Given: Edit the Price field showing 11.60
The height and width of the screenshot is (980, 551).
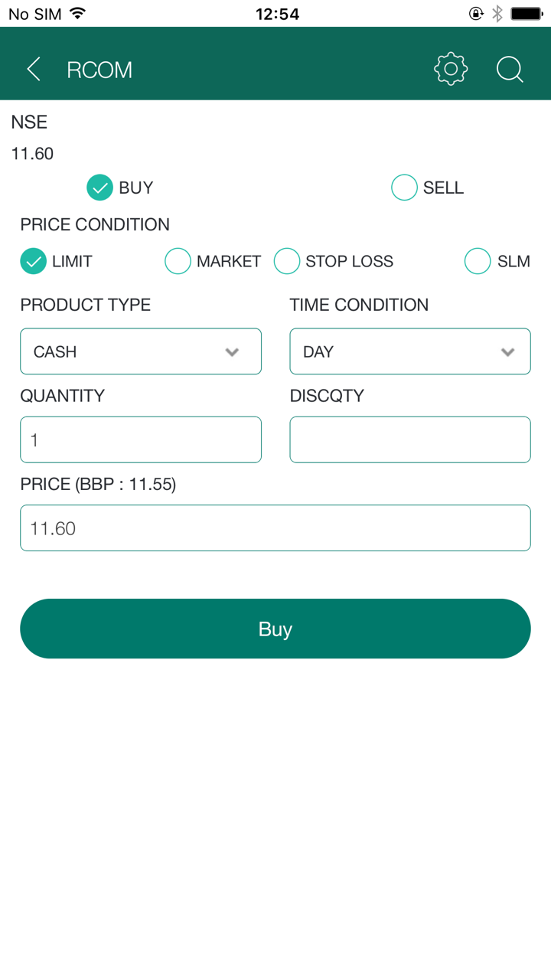Looking at the screenshot, I should pos(275,528).
